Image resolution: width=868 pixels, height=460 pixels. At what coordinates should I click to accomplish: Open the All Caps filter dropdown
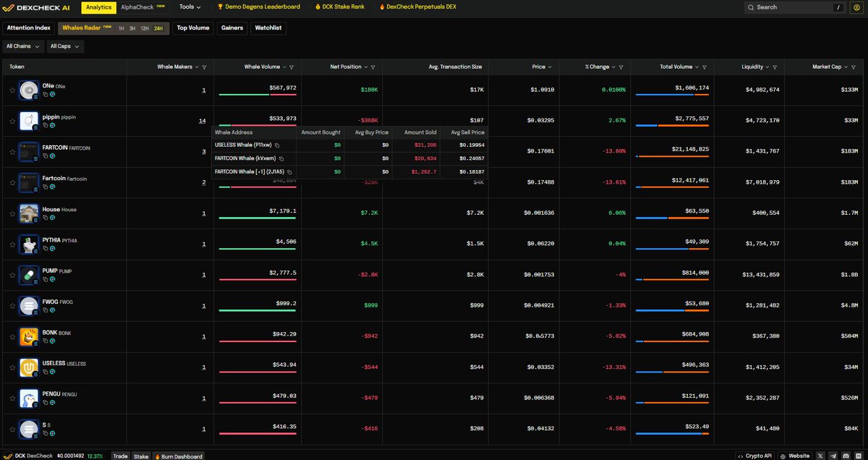tap(66, 46)
